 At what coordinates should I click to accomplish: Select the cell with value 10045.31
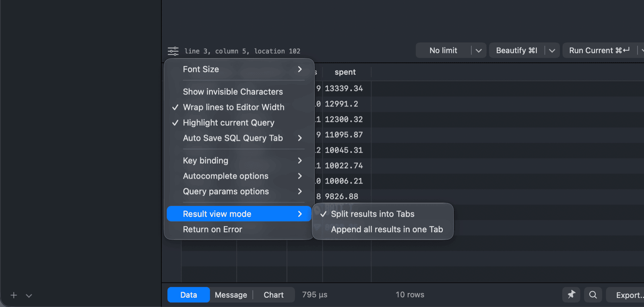point(347,150)
